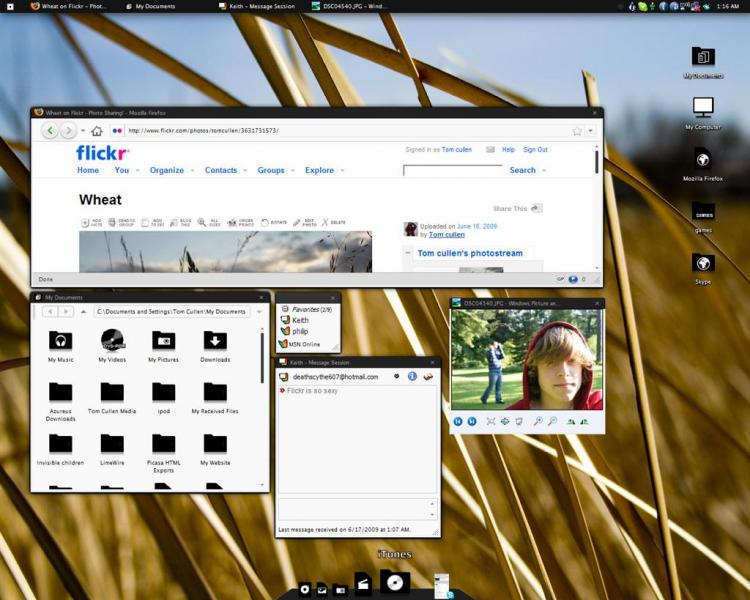The image size is (750, 600).
Task: Switch to DSC04540.JPG taskbar item
Action: [x=349, y=6]
